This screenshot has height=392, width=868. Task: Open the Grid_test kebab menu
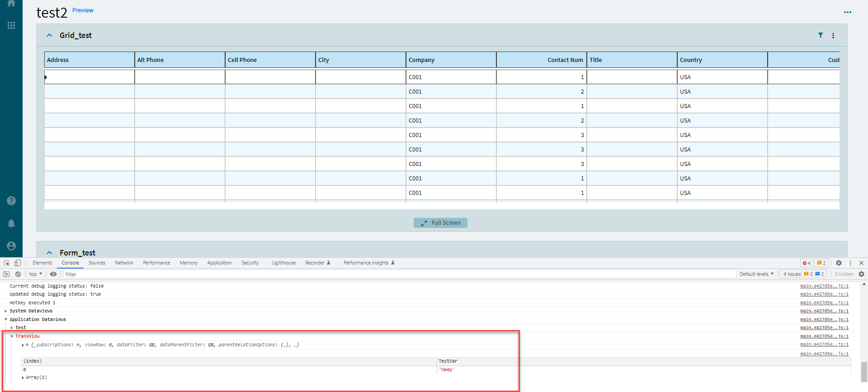[833, 36]
